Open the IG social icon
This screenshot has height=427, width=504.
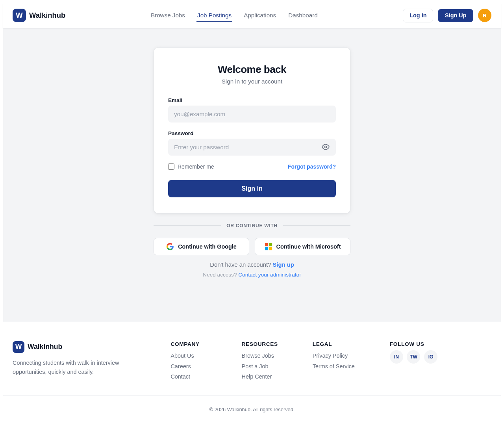click(x=431, y=357)
